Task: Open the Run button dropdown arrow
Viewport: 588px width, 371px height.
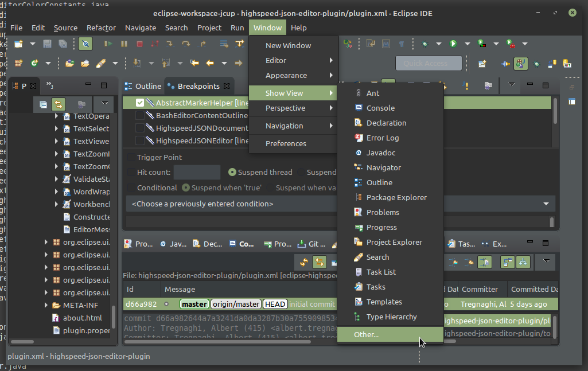Action: (468, 44)
